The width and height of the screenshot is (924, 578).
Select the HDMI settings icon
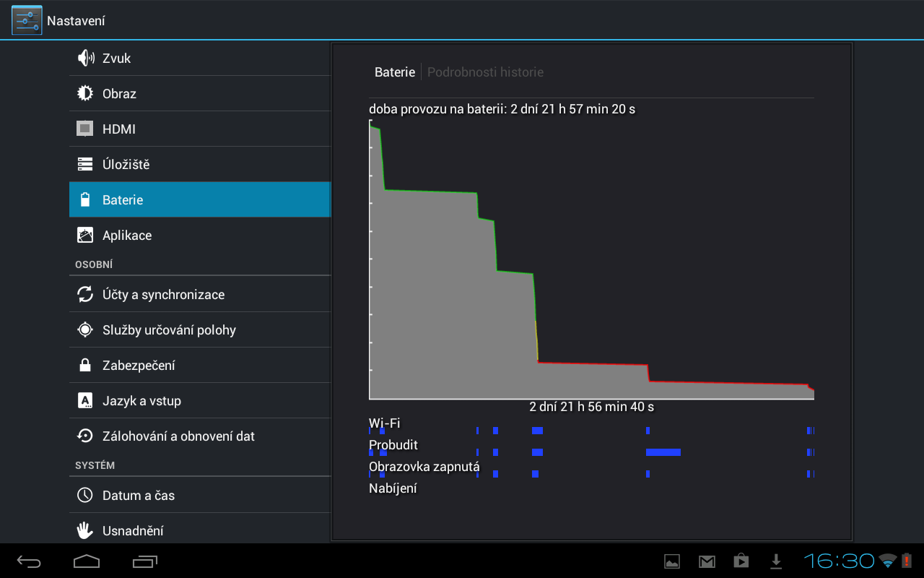click(x=85, y=129)
